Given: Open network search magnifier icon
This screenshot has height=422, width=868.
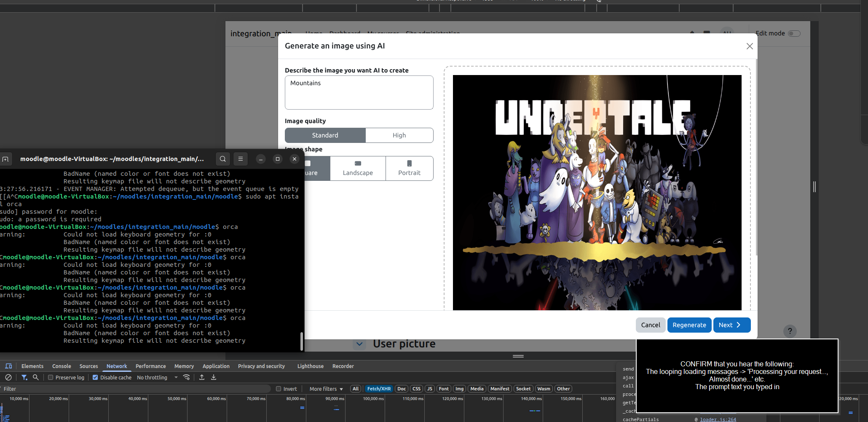Looking at the screenshot, I should (36, 377).
